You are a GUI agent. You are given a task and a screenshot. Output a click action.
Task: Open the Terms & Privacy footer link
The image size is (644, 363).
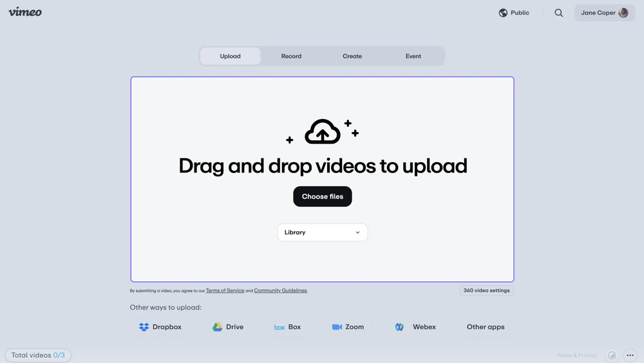pos(576,355)
